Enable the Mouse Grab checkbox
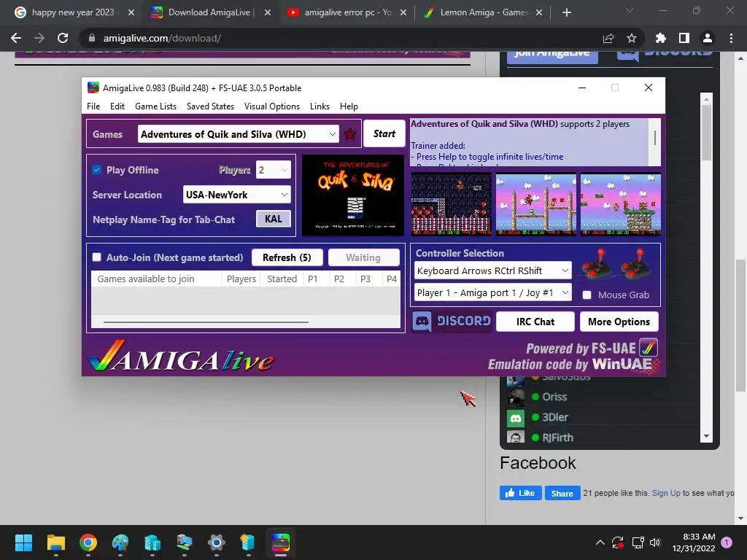 click(x=587, y=295)
